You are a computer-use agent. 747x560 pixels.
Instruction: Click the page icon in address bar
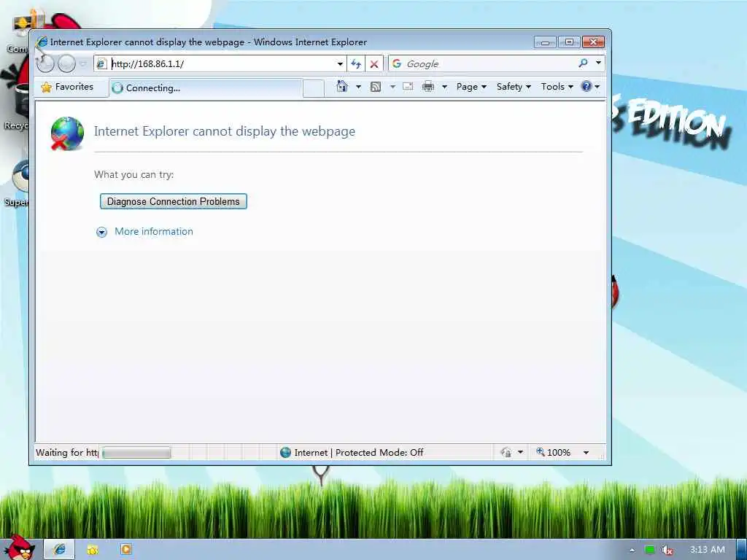pos(101,64)
